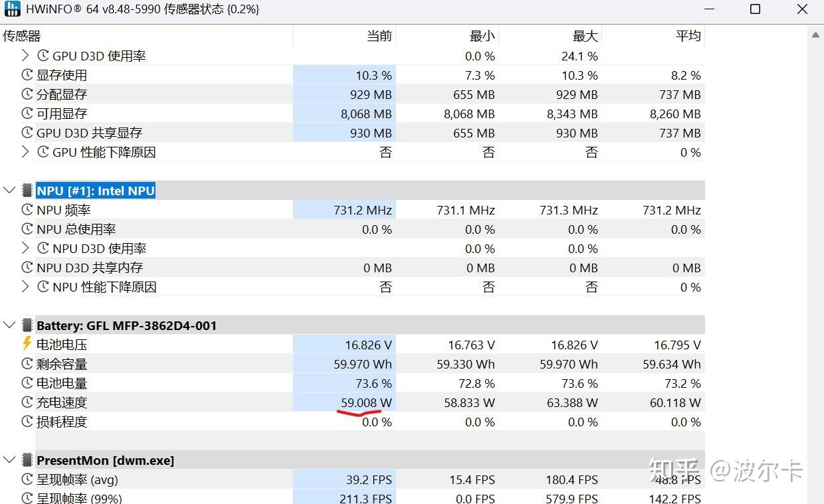824x504 pixels.
Task: Click the chip icon beside PresentMon [dwm.exe]
Action: pos(27,460)
